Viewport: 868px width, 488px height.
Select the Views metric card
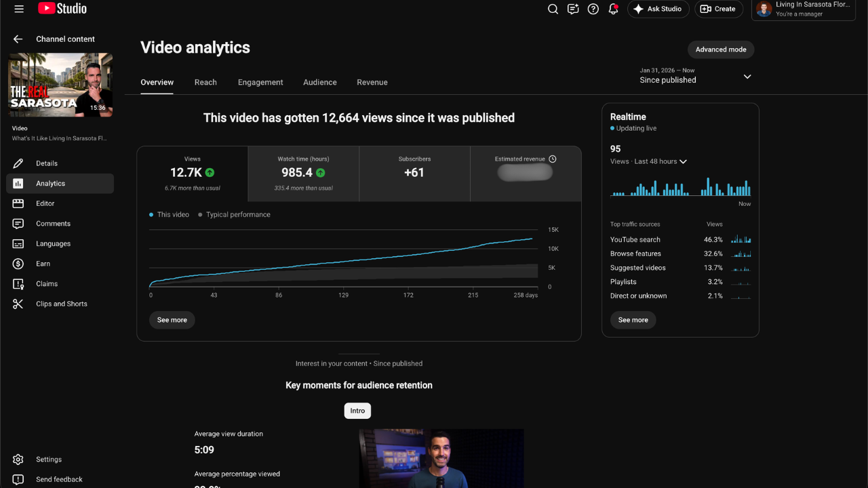coord(193,174)
